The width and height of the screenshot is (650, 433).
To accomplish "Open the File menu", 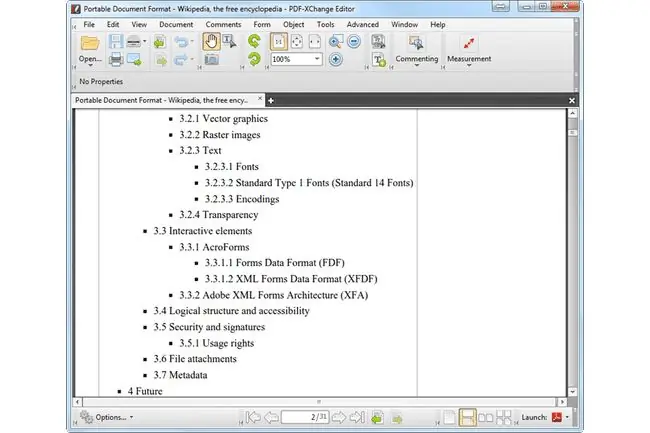I will pyautogui.click(x=89, y=24).
